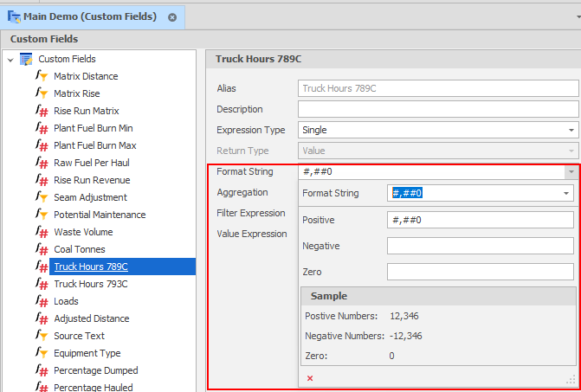Image resolution: width=581 pixels, height=392 pixels.
Task: Click the red X in the format popup
Action: [x=310, y=378]
